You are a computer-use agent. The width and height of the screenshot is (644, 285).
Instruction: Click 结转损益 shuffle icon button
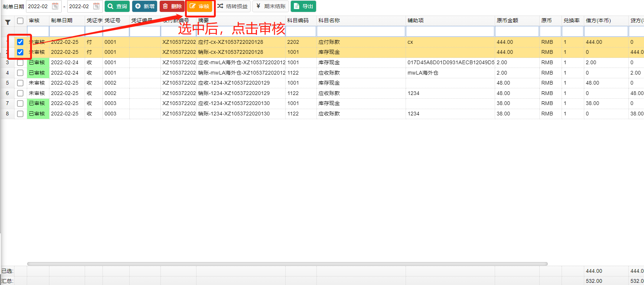tap(232, 6)
